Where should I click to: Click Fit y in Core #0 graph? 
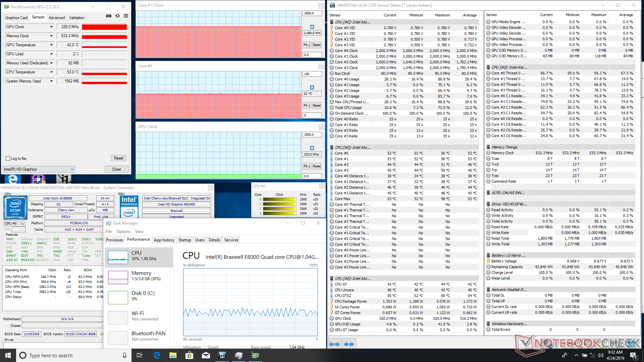coord(307,106)
